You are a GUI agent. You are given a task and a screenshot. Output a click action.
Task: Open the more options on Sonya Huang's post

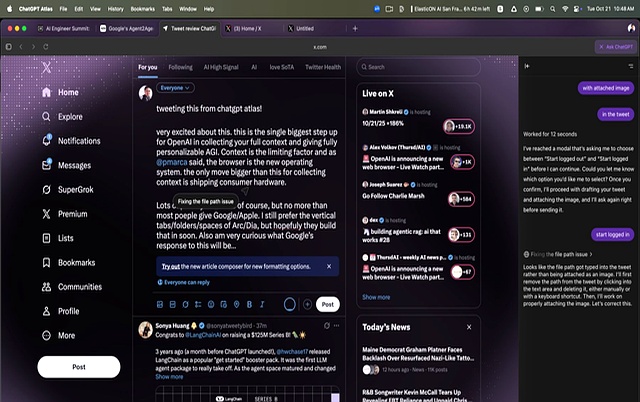pos(336,326)
